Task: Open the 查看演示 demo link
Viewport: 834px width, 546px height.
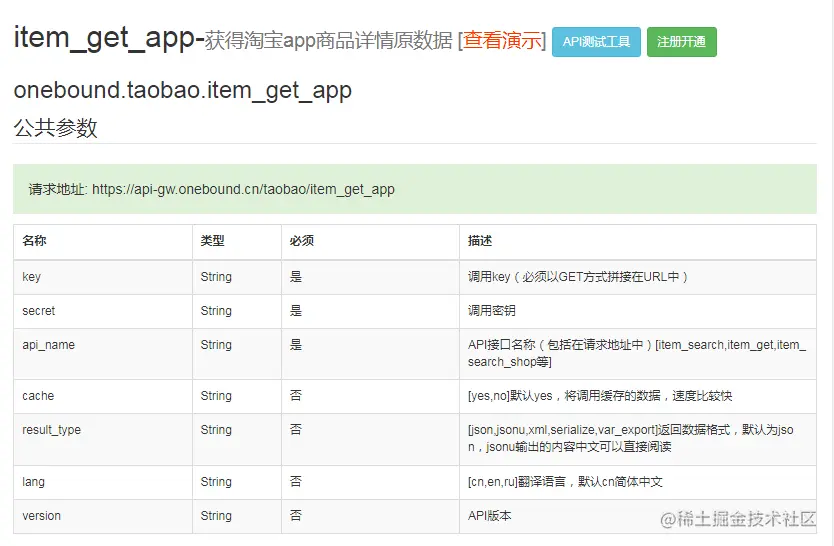Action: coord(502,41)
